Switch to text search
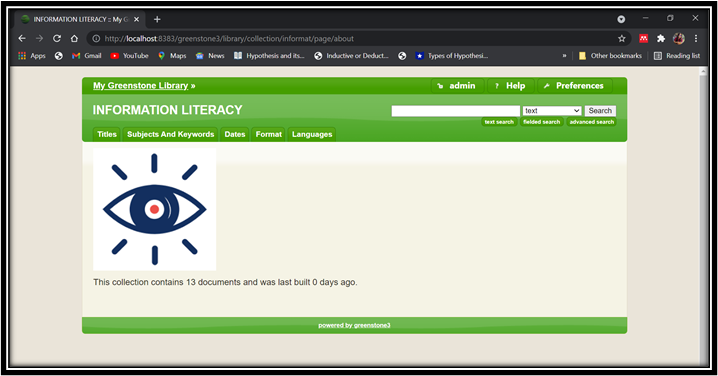The height and width of the screenshot is (376, 718). (x=499, y=122)
